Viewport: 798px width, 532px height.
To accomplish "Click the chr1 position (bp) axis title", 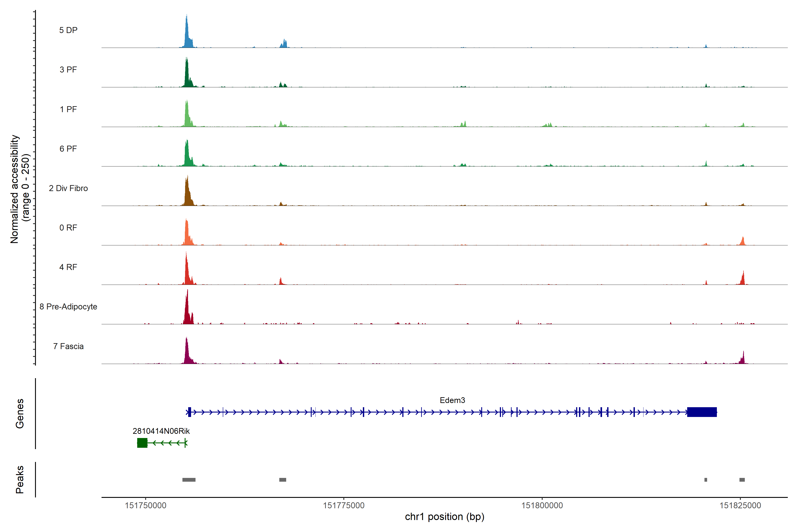I will [444, 517].
